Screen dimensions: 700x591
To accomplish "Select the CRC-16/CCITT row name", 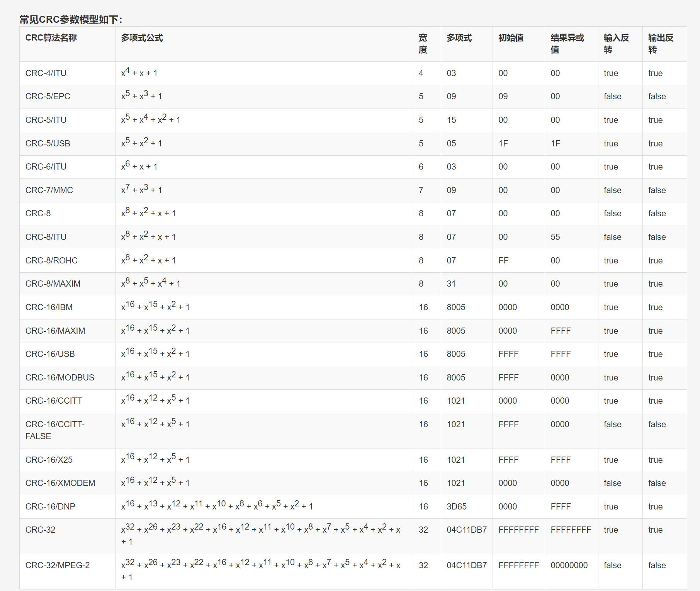I will [54, 401].
